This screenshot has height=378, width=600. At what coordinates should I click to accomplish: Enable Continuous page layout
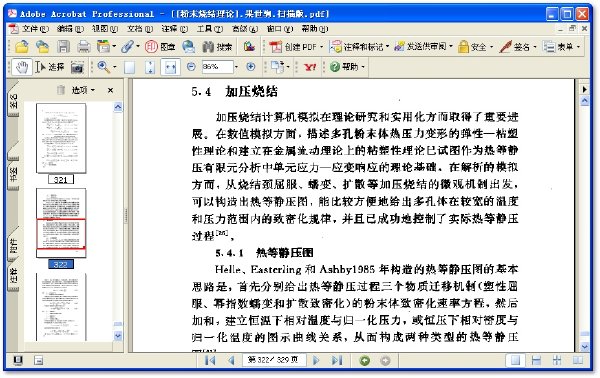(536, 360)
